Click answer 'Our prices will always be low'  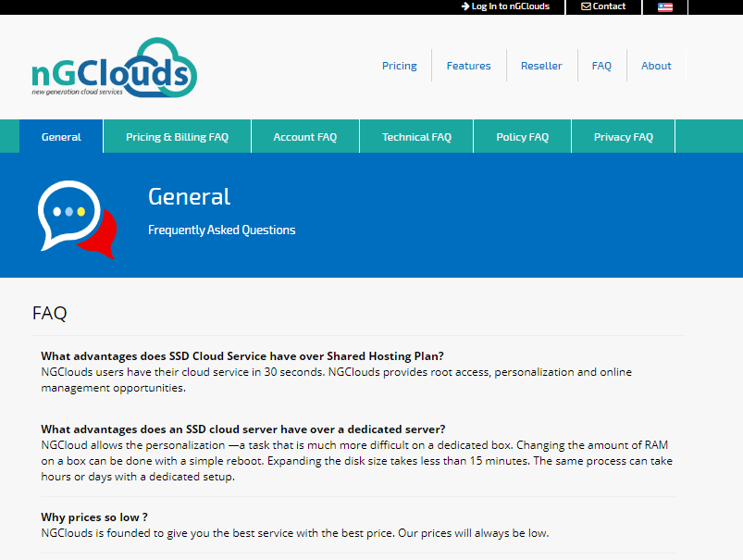[x=295, y=533]
